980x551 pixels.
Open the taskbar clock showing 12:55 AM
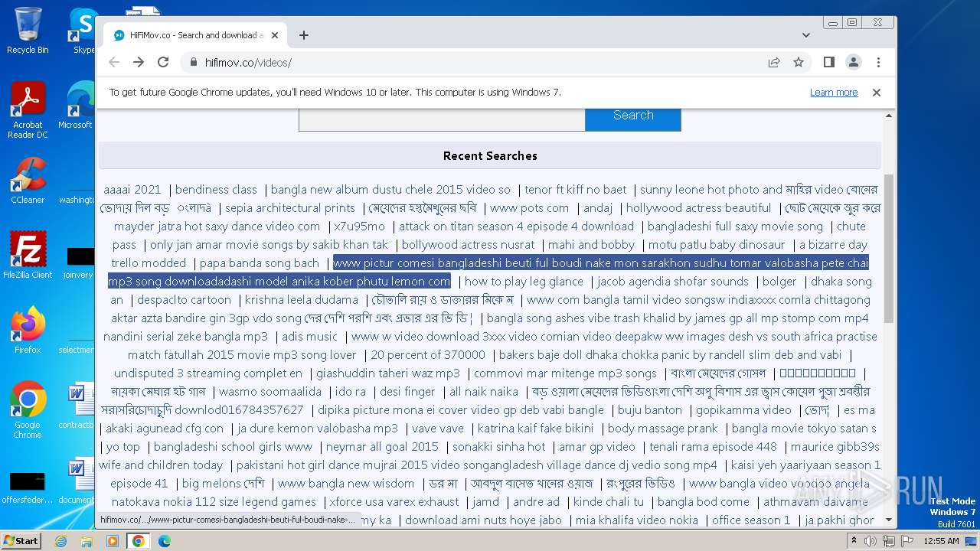[x=941, y=541]
